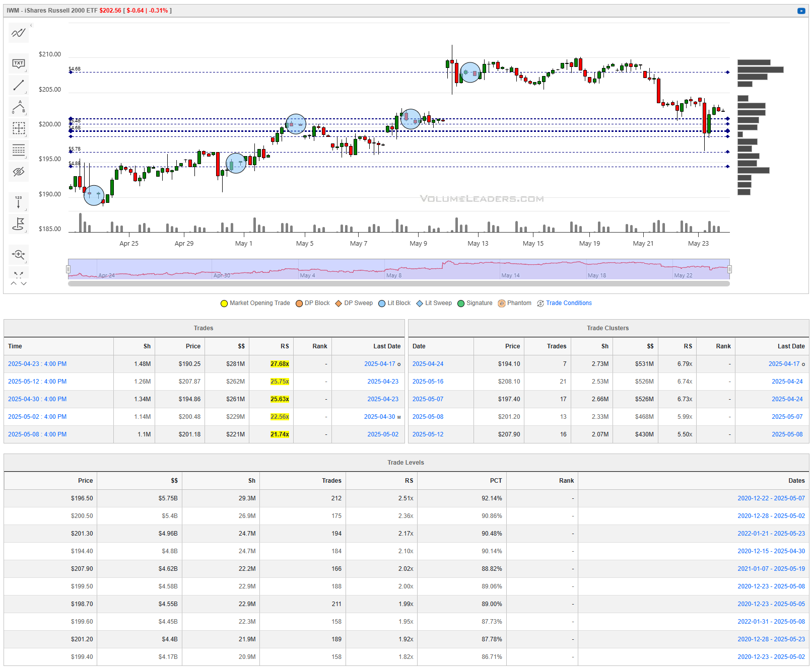
Task: Click the lit block circle near $190
Action: tap(94, 195)
